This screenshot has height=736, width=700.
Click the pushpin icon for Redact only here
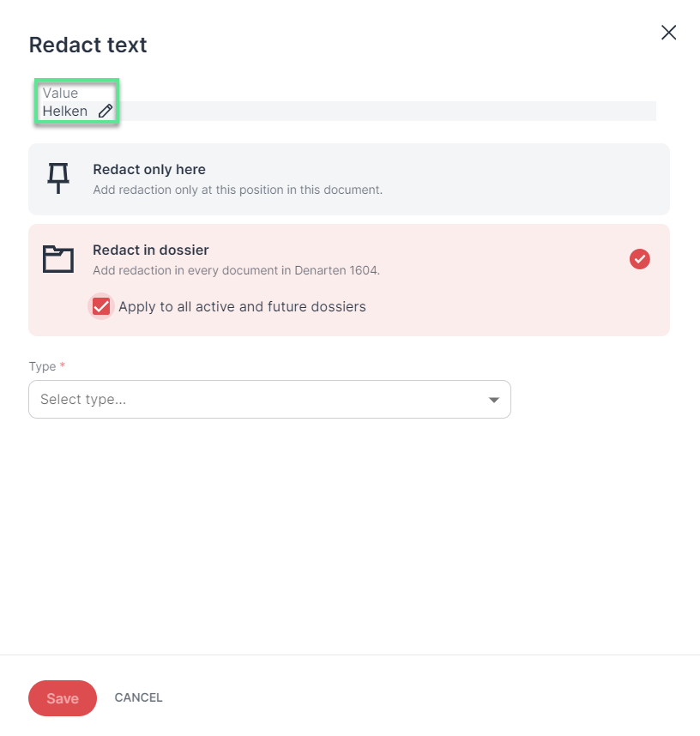[58, 178]
